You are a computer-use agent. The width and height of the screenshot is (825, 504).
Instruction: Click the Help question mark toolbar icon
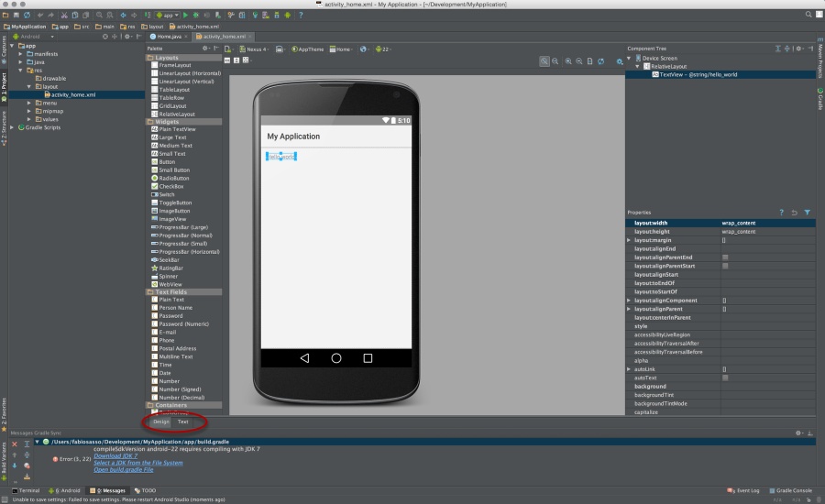tap(301, 16)
